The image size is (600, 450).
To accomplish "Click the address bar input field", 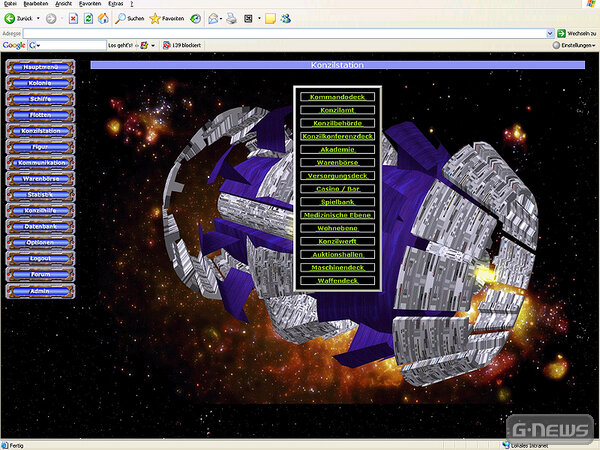I will coord(284,33).
